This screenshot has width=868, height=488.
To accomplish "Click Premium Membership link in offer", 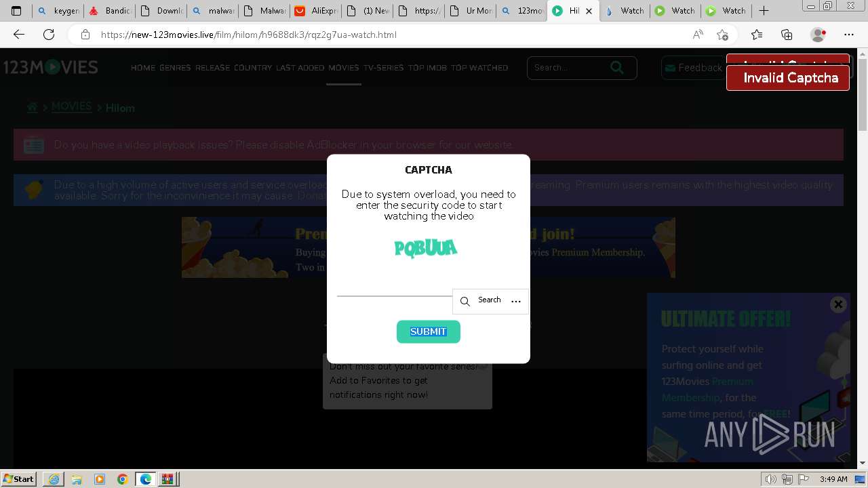I will 707,390.
